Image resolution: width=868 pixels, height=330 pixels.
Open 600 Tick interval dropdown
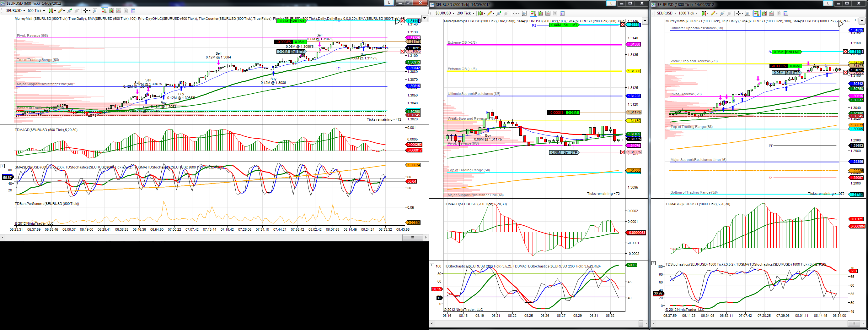click(x=36, y=11)
